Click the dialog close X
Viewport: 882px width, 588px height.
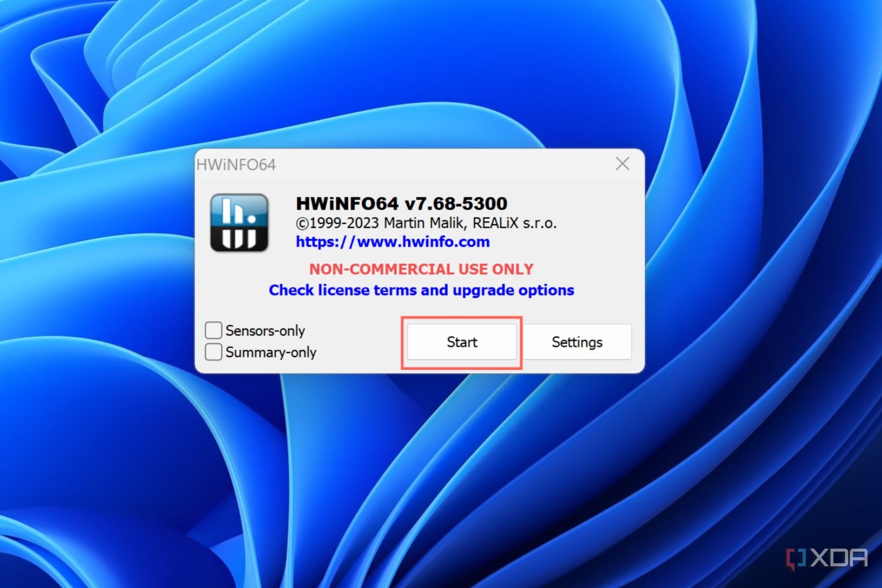622,164
